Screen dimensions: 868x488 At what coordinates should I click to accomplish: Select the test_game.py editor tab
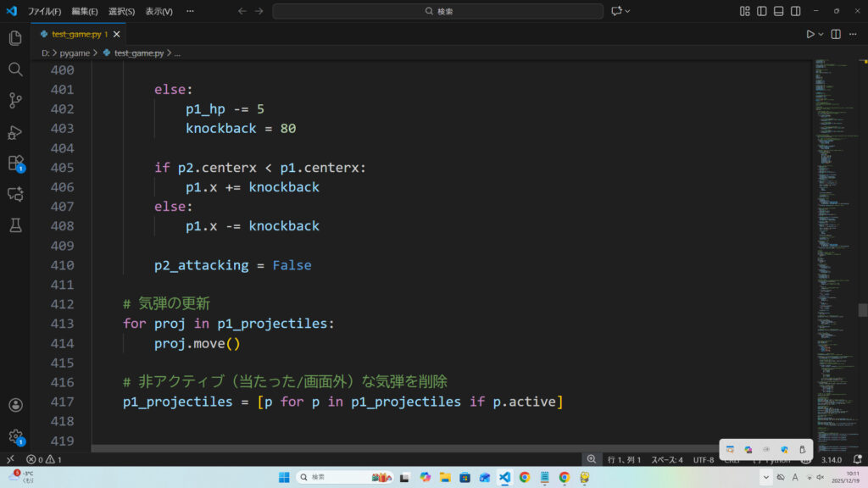pyautogui.click(x=76, y=34)
